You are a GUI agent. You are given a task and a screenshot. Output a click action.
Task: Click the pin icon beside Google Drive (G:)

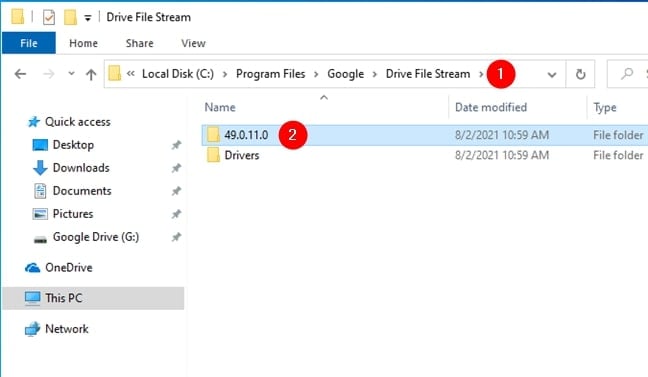176,237
